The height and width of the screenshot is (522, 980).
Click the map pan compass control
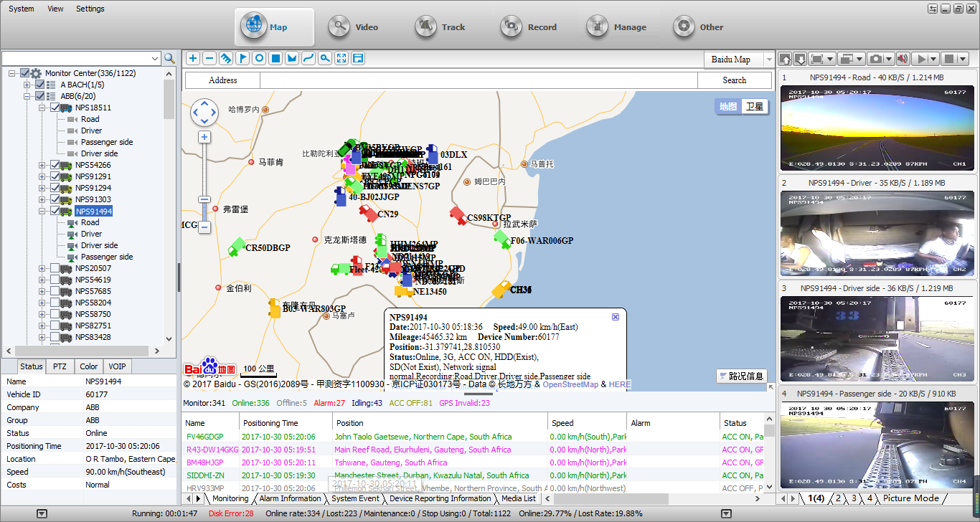pos(204,113)
